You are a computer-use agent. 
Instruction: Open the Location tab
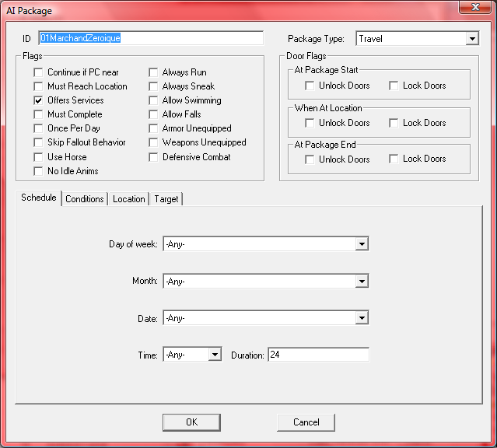(x=129, y=199)
